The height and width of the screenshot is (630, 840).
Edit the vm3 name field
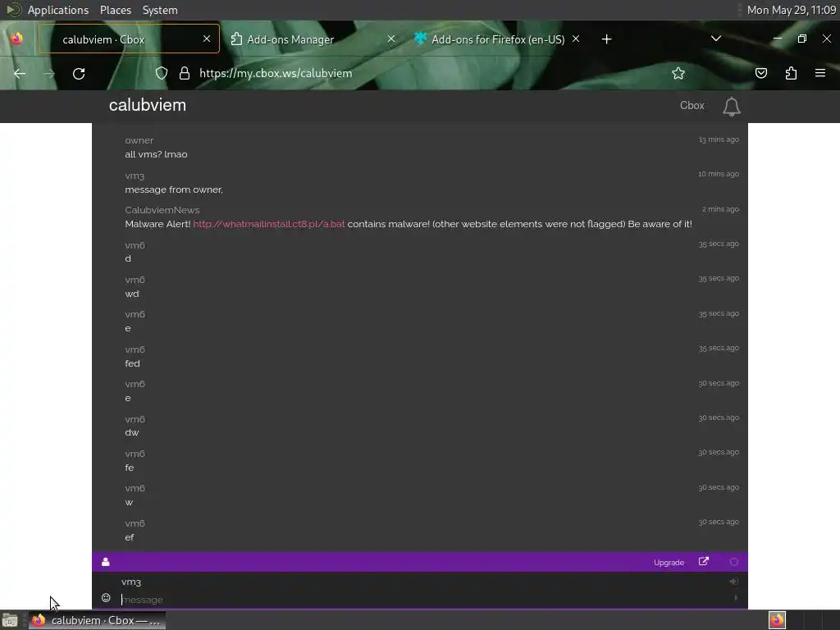pyautogui.click(x=421, y=582)
